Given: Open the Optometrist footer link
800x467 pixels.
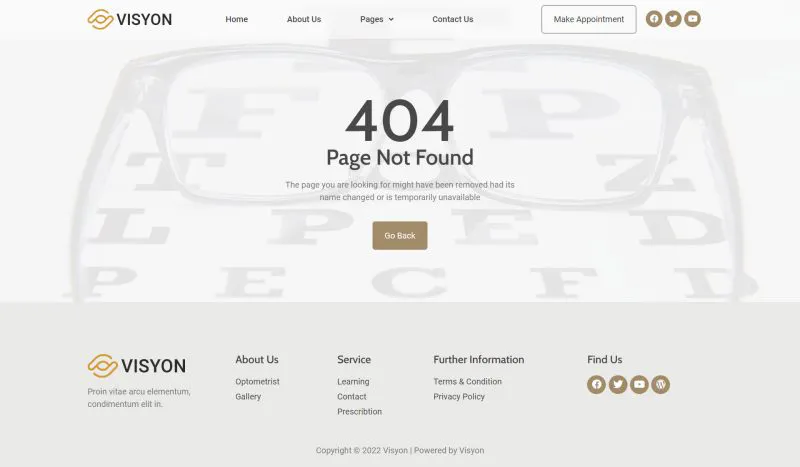Looking at the screenshot, I should point(257,381).
